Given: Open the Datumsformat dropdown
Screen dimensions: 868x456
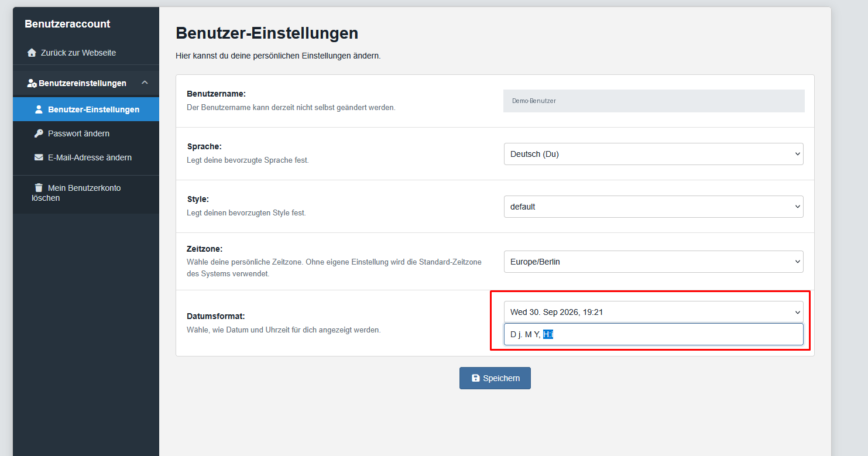Looking at the screenshot, I should pos(653,312).
